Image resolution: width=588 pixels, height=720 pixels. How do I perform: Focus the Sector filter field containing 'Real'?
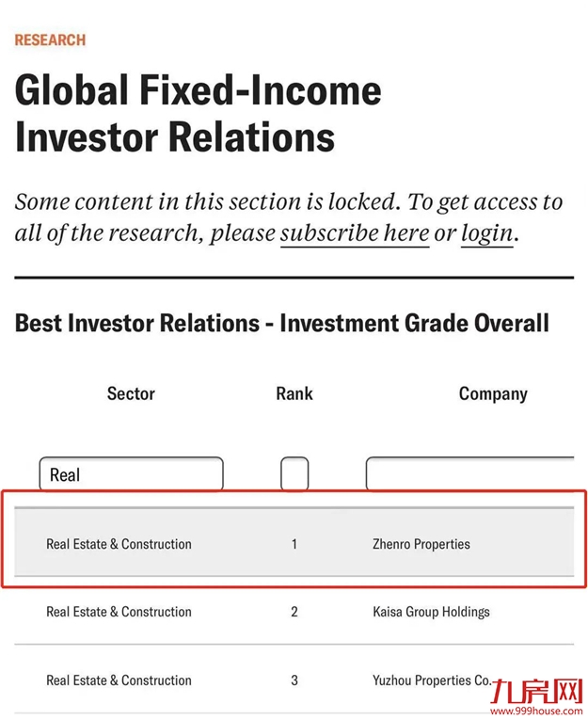coord(131,474)
